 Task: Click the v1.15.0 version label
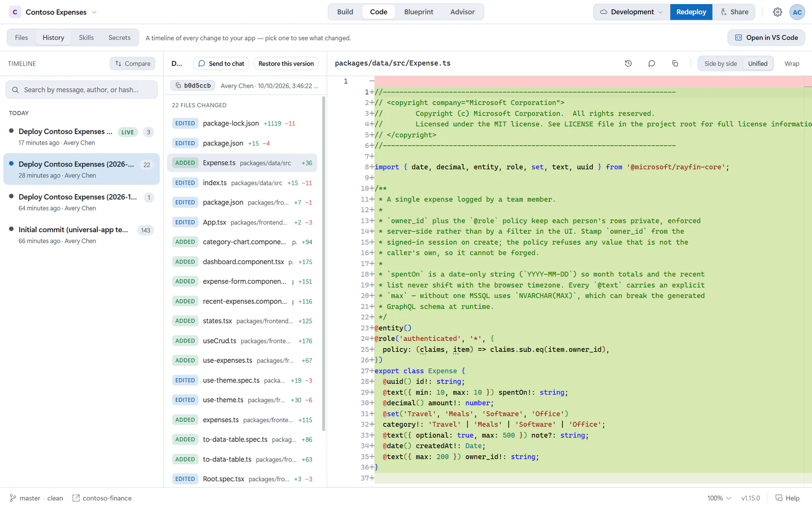click(x=751, y=498)
